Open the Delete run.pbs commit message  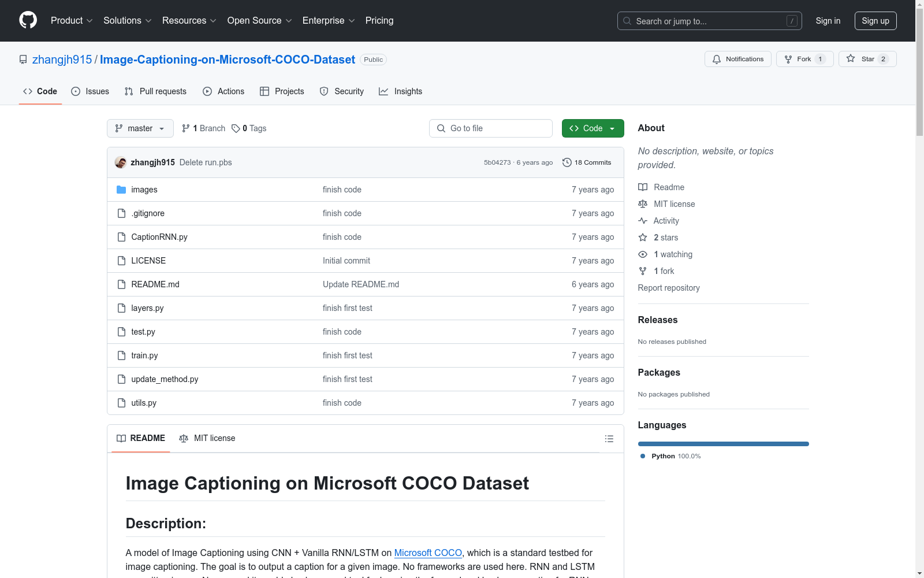click(206, 162)
